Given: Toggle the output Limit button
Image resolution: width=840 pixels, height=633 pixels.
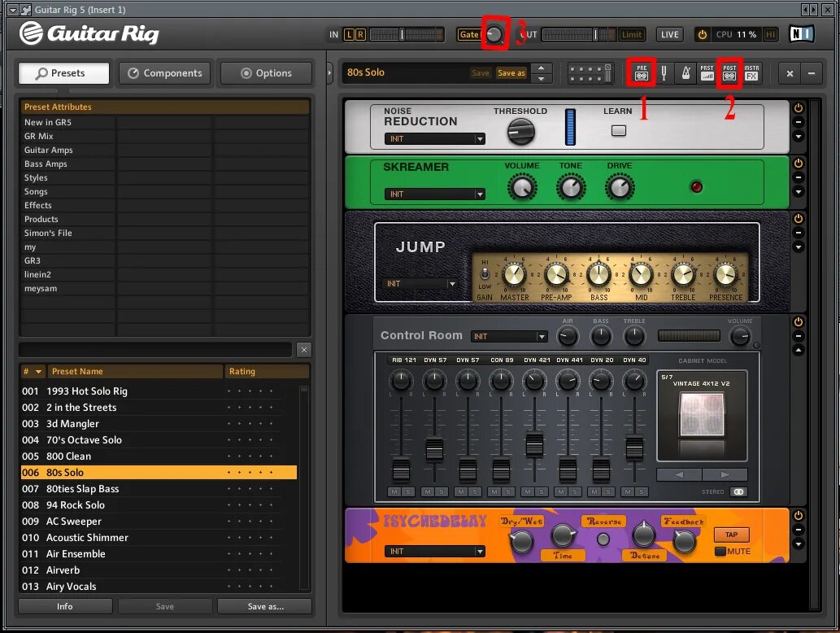Looking at the screenshot, I should 632,34.
